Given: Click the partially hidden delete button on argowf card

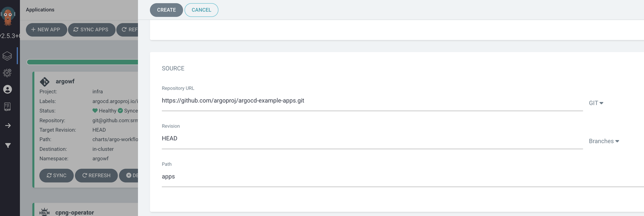Looking at the screenshot, I should (129, 175).
